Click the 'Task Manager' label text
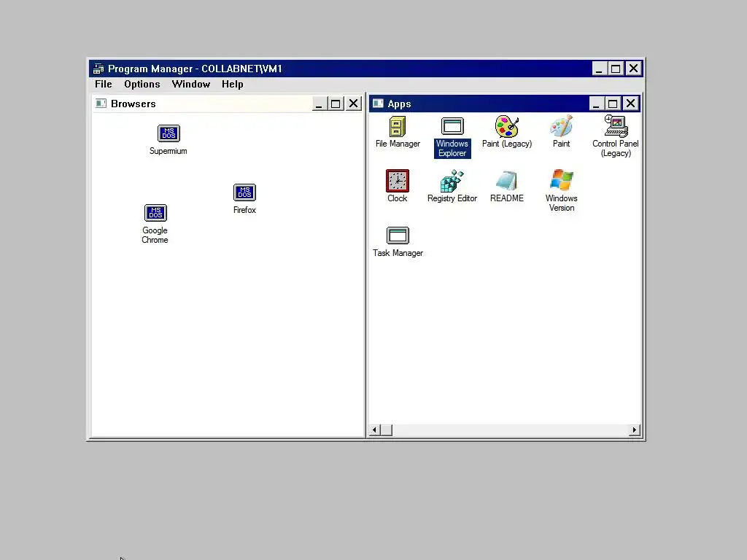Viewport: 747px width, 560px height. [398, 253]
